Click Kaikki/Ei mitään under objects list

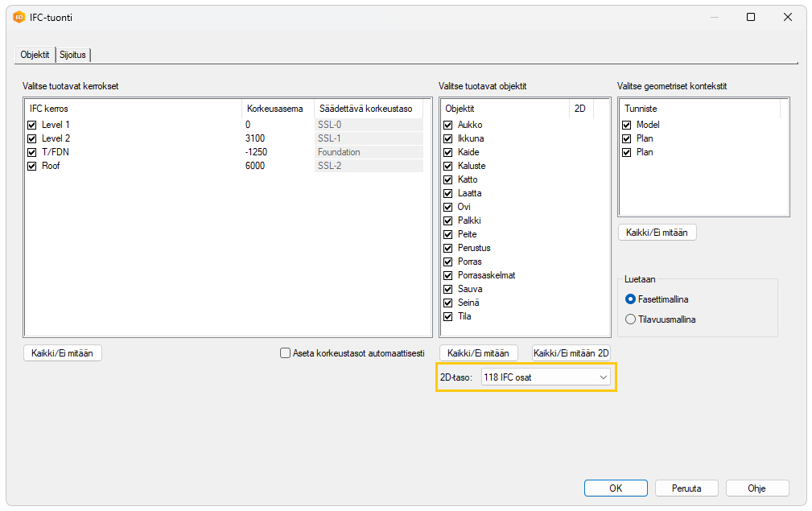coord(478,353)
